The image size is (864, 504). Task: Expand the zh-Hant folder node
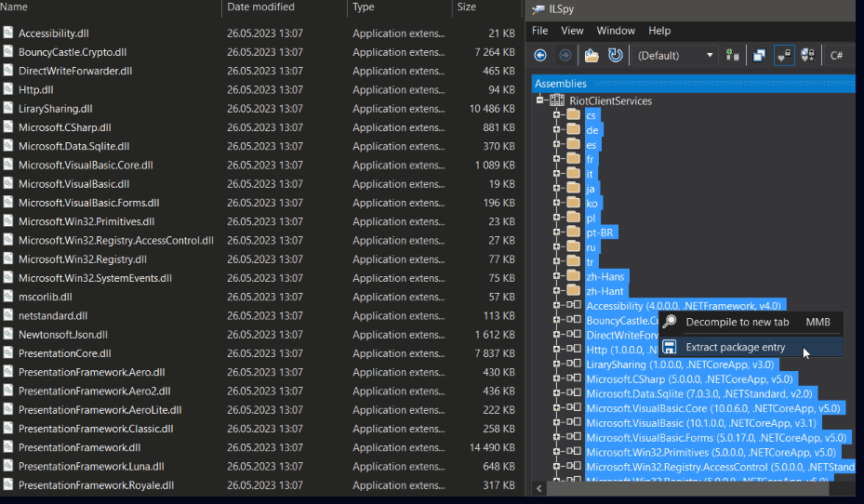coord(556,290)
